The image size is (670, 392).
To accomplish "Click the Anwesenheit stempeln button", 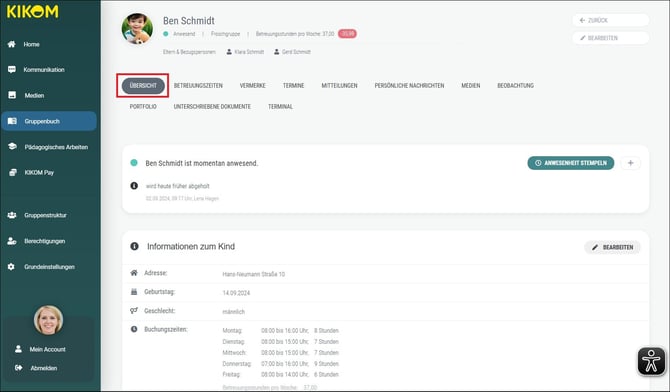I will tap(570, 163).
